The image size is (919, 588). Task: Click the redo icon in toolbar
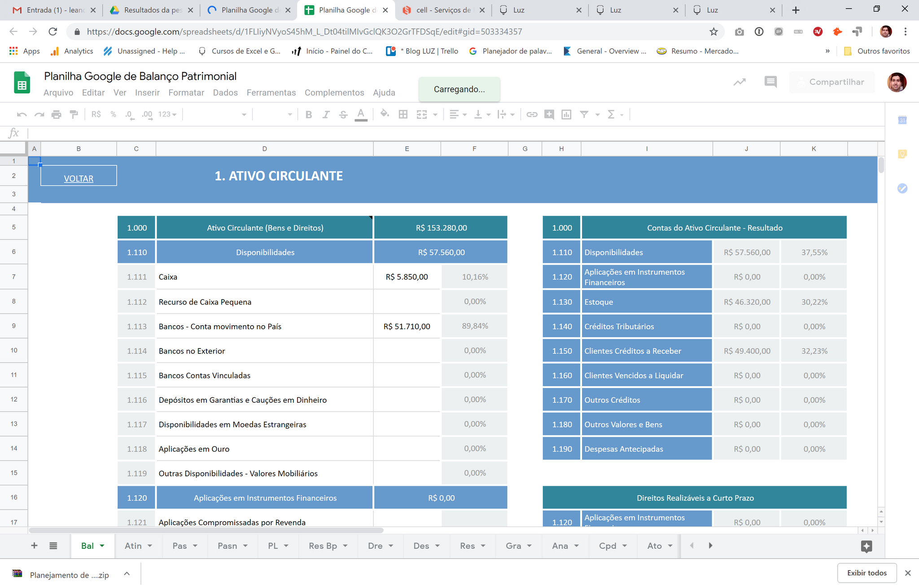click(x=39, y=115)
